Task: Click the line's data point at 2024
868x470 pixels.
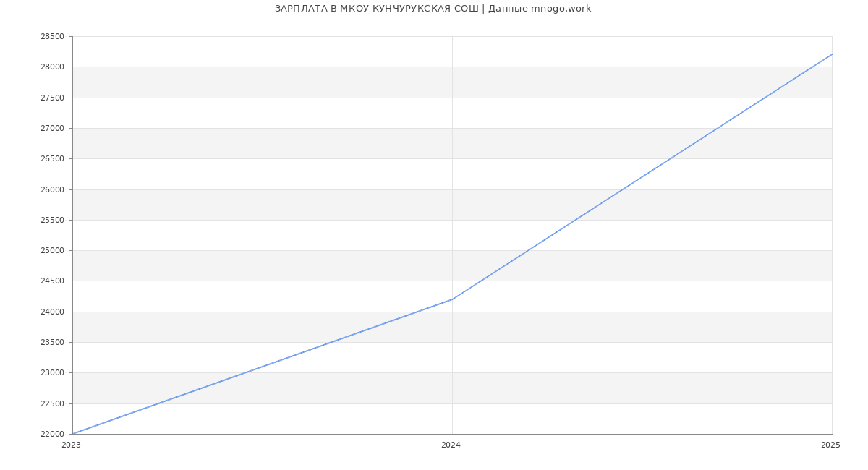Action: coord(452,299)
